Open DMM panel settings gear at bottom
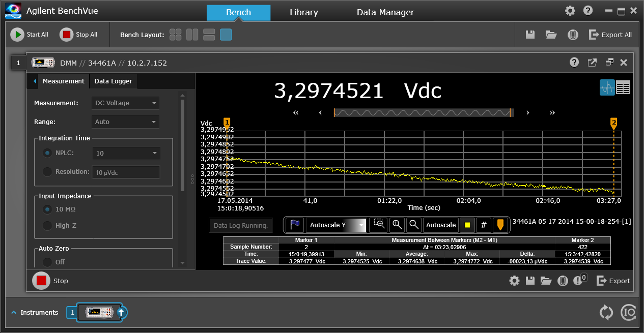644x333 pixels. [515, 281]
